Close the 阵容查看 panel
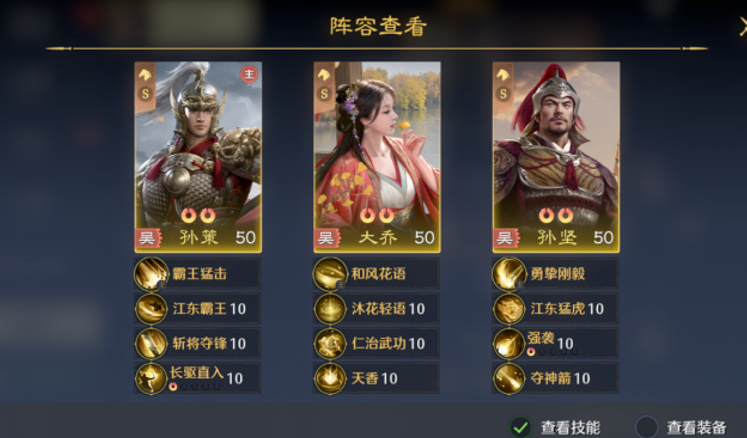 [742, 26]
